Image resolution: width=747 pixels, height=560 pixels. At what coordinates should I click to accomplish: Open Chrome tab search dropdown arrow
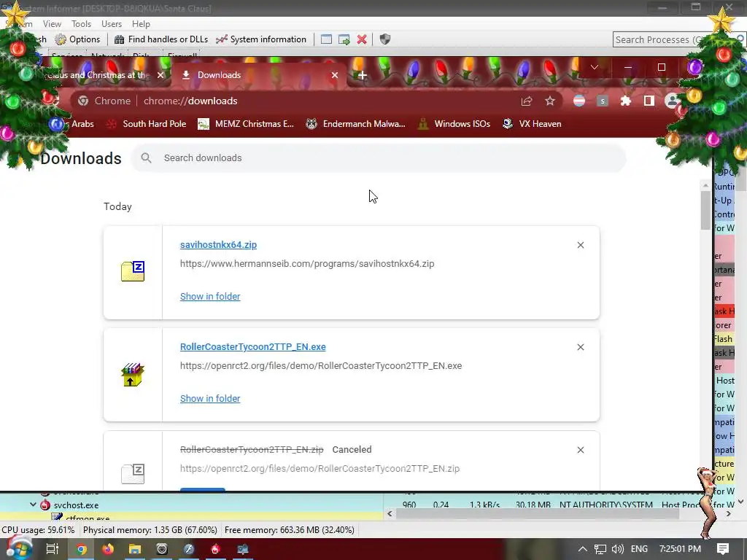pyautogui.click(x=594, y=67)
